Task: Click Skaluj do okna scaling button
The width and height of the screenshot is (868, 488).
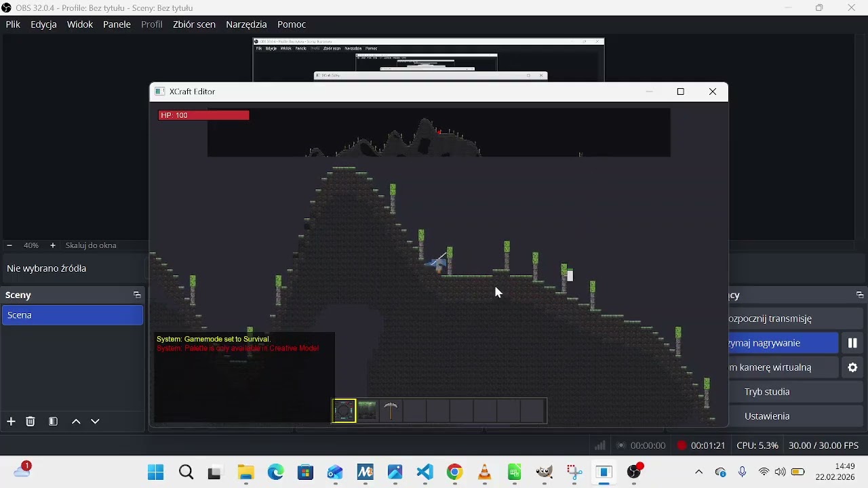Action: [x=91, y=245]
